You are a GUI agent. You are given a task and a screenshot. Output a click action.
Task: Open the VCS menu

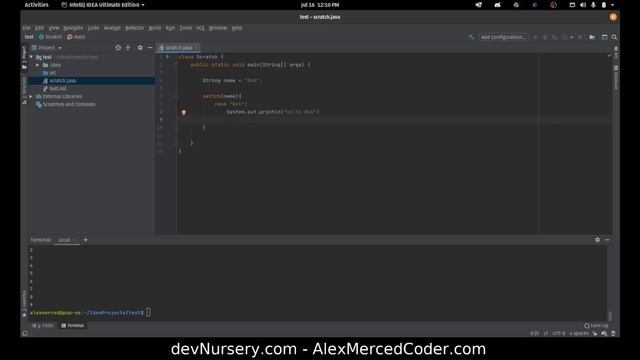[x=200, y=28]
